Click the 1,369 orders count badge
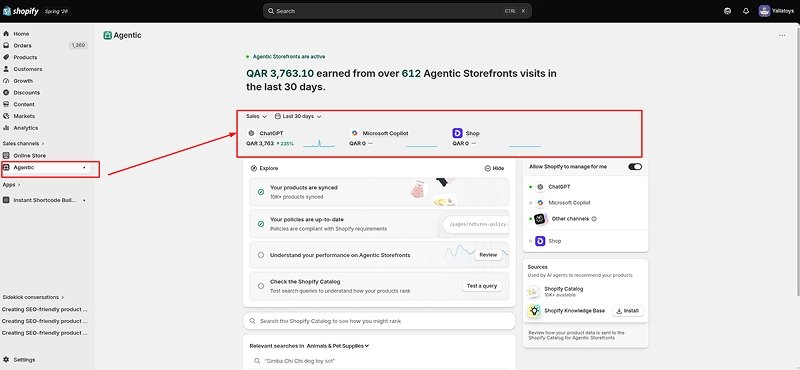 (79, 45)
